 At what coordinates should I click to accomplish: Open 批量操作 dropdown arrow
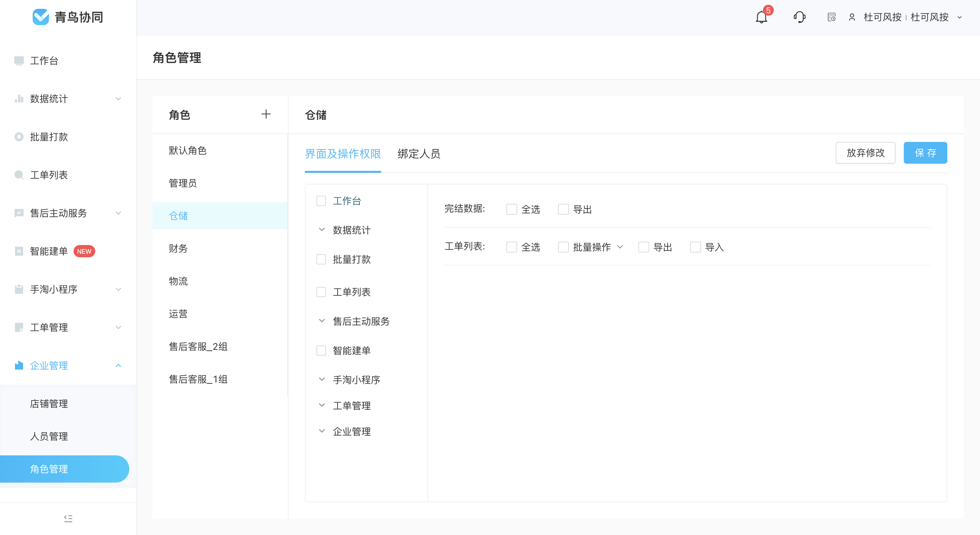pyautogui.click(x=620, y=247)
